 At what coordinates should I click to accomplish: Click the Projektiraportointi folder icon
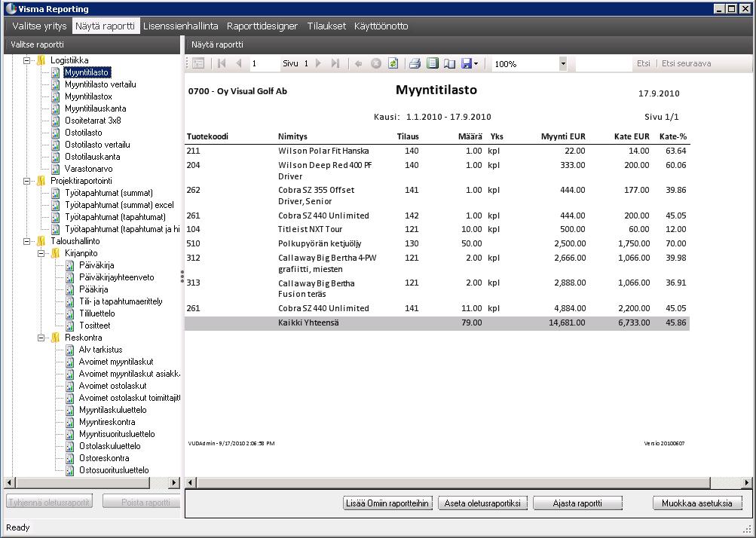[x=41, y=181]
